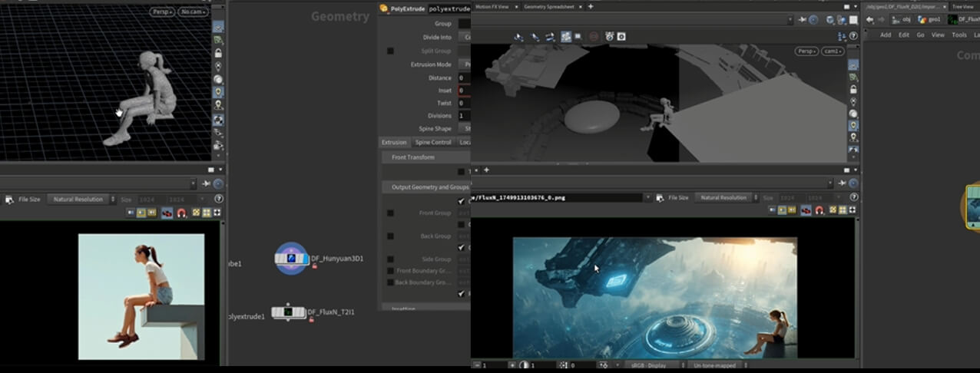Click the help icon in right scene viewer toolbar

[854, 36]
